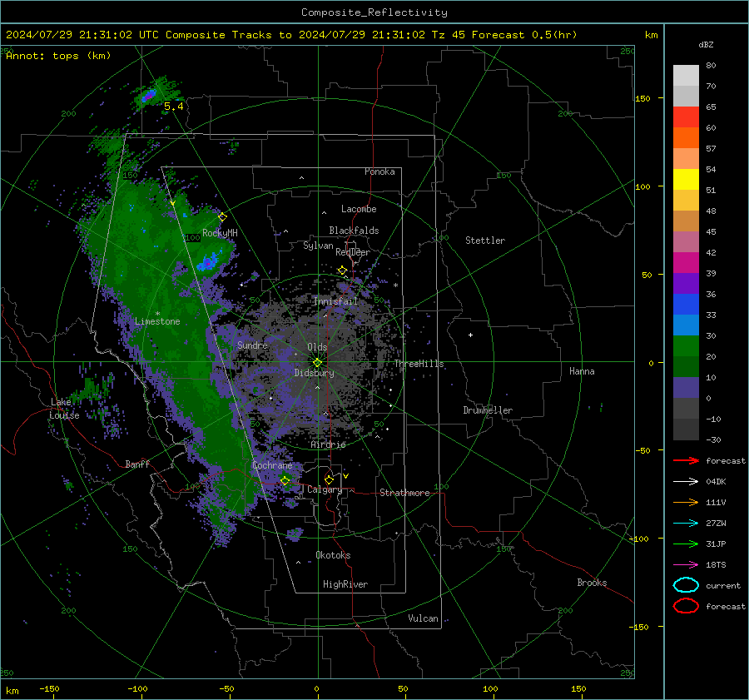Click the Calgary city label

coord(325,489)
